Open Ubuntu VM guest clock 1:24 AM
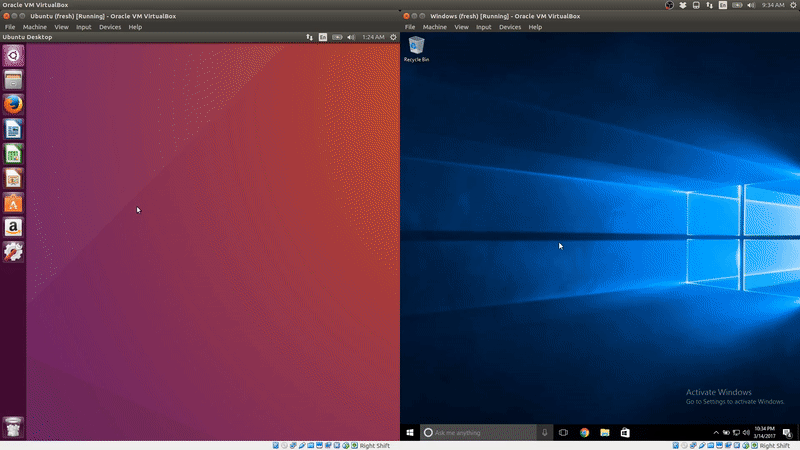Image resolution: width=800 pixels, height=450 pixels. 373,37
